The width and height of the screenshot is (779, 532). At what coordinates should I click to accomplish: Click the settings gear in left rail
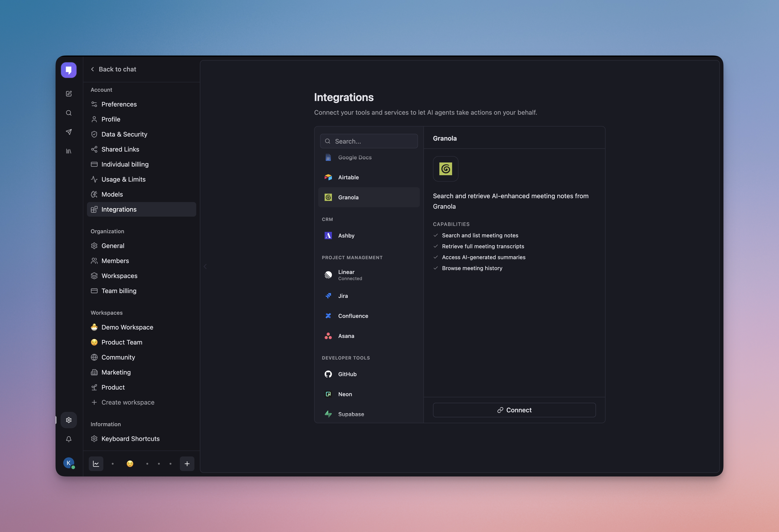point(69,420)
